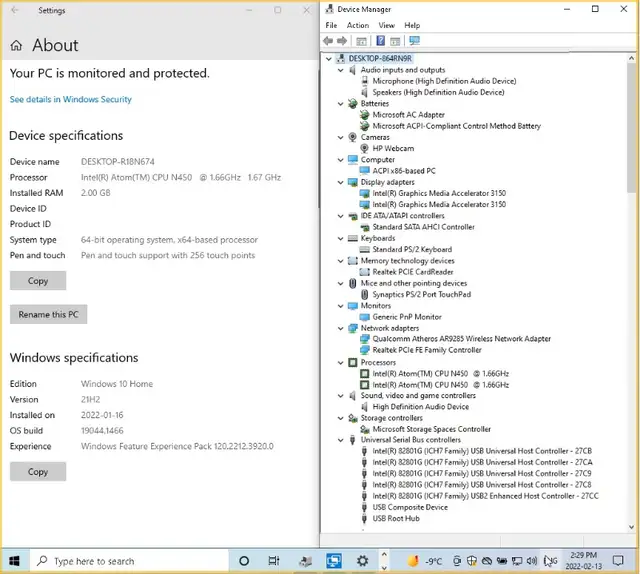Click the OS build 19044.1466 value
The height and width of the screenshot is (574, 640).
click(102, 431)
